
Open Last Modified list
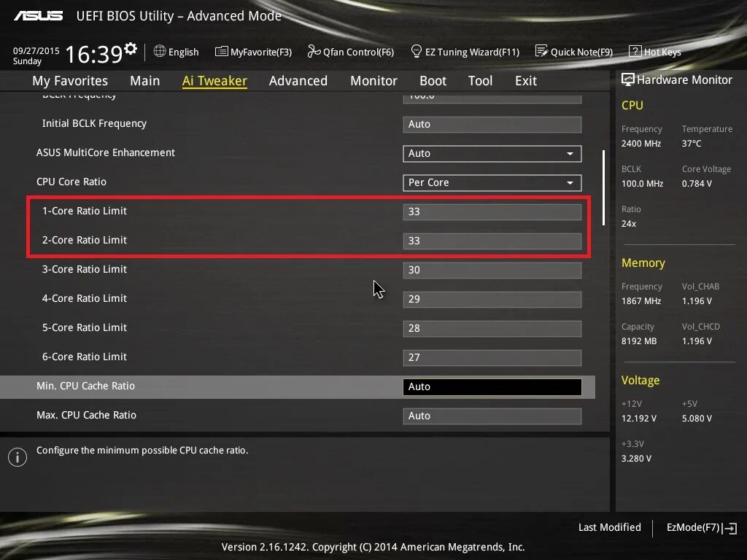(609, 528)
